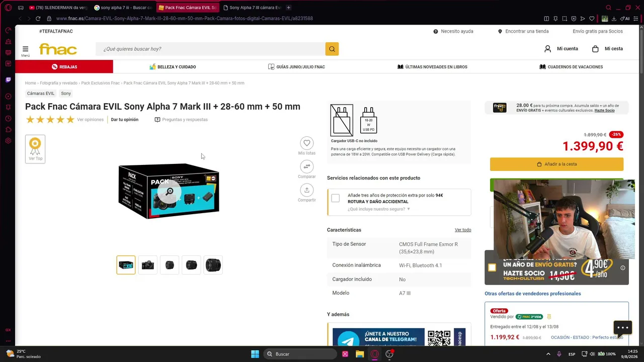Show hidden system tray icons chevron
The height and width of the screenshot is (362, 644).
point(548,354)
